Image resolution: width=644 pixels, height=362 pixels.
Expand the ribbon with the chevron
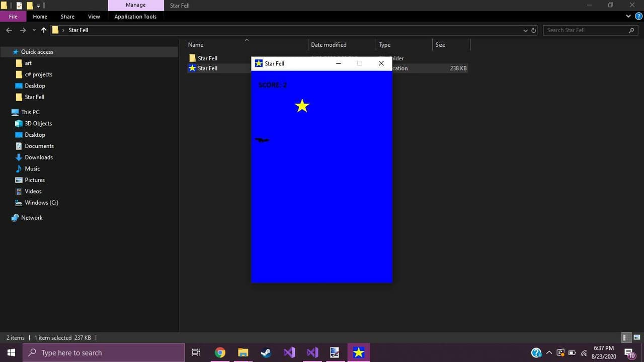coord(628,16)
